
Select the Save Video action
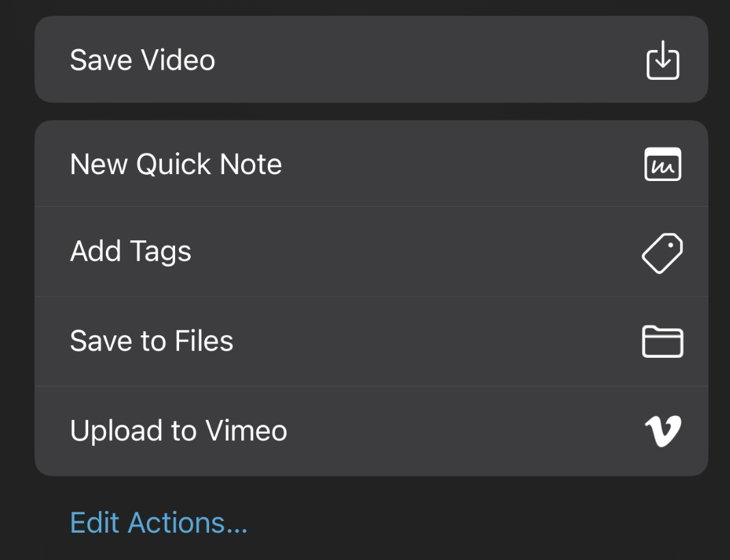pos(372,59)
